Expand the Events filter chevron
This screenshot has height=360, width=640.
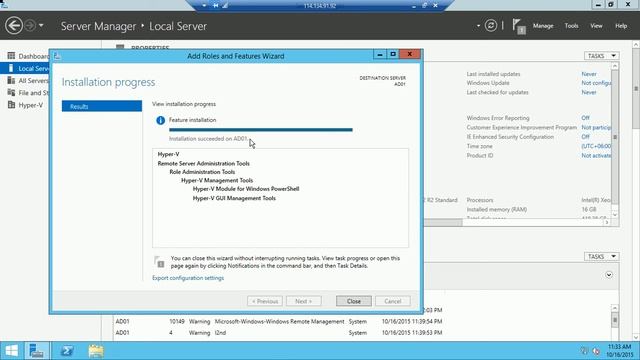[609, 275]
